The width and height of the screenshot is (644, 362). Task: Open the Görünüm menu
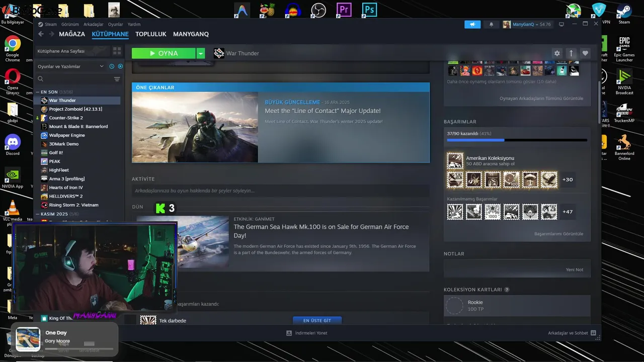tap(70, 24)
